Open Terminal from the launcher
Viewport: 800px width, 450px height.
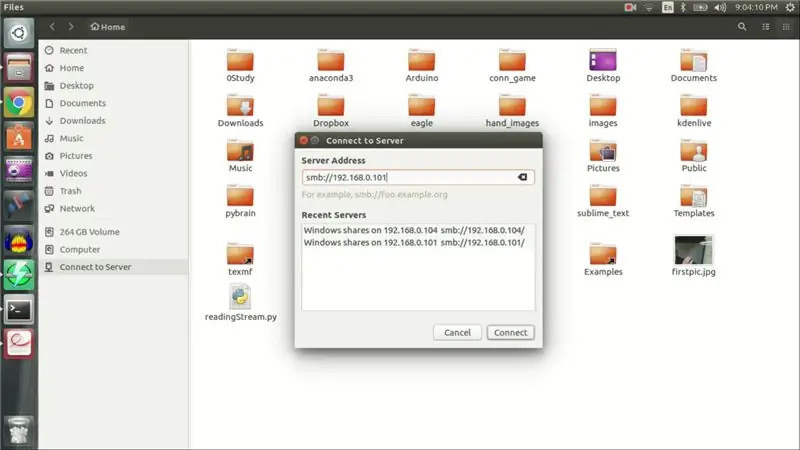pos(19,309)
